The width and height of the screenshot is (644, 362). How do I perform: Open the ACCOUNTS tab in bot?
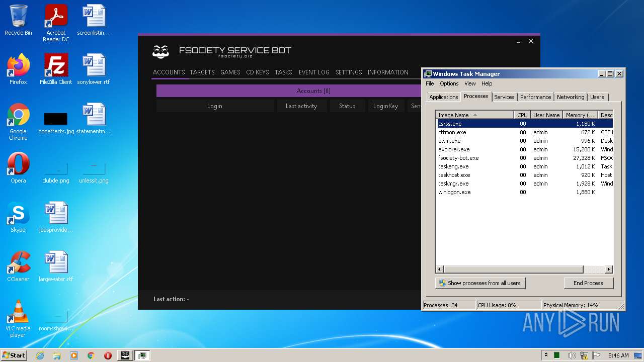169,72
